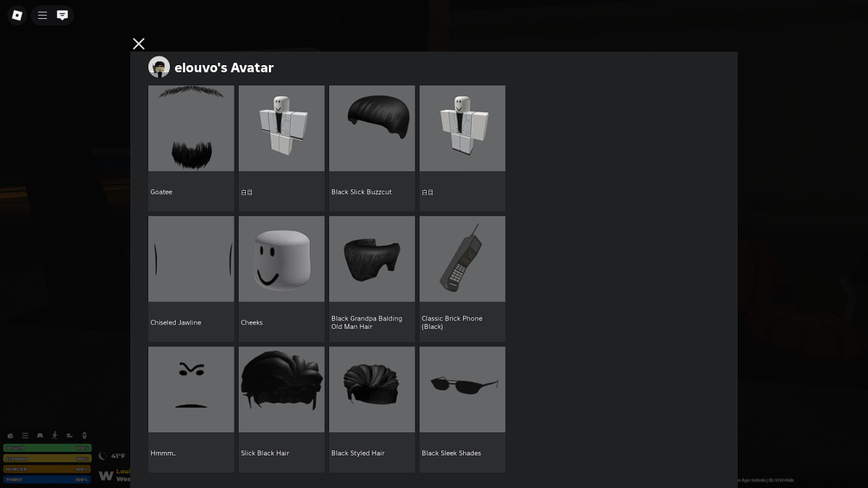This screenshot has height=488, width=868.
Task: Open the Hmmm.. face item
Action: point(191,389)
